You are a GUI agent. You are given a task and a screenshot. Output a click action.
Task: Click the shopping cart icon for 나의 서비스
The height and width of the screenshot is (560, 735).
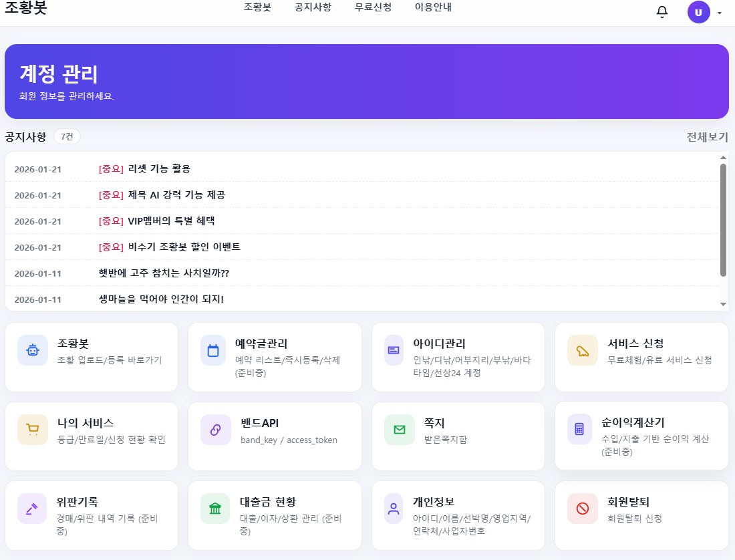coord(33,429)
